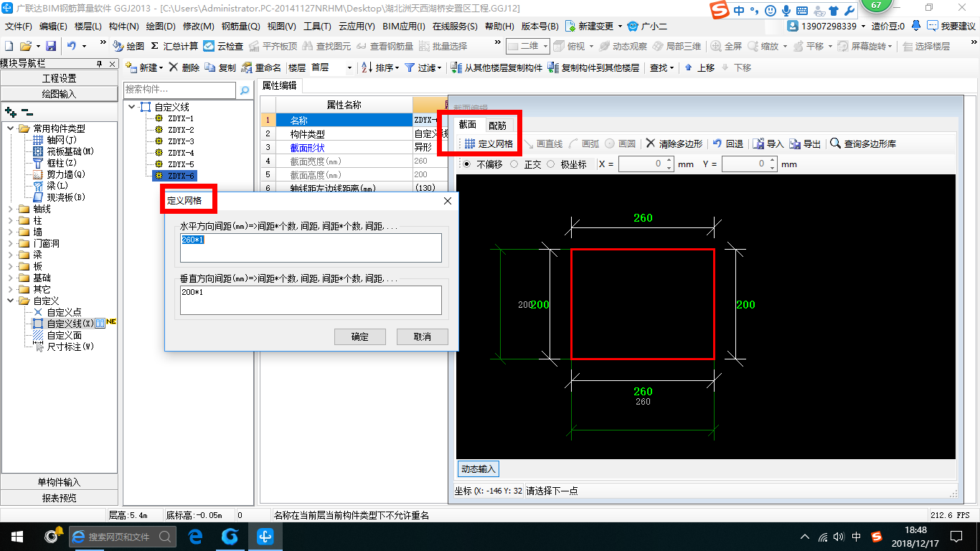The height and width of the screenshot is (551, 980).
Task: Select the 画弧 draw arc tool
Action: click(584, 143)
